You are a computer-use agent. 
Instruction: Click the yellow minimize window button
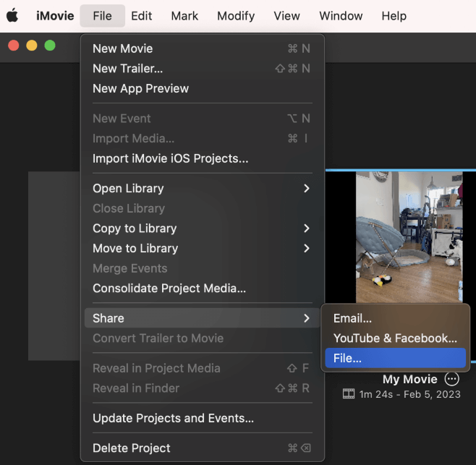[32, 46]
